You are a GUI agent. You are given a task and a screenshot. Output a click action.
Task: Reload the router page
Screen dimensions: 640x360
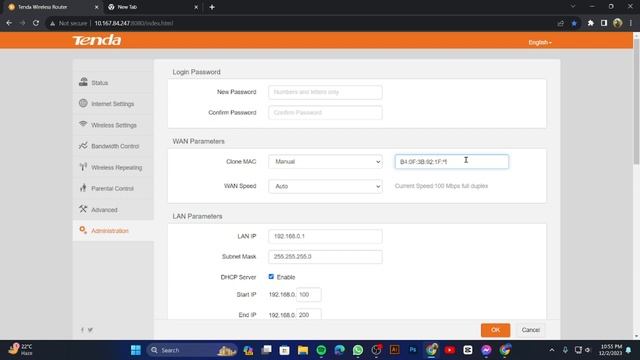click(x=36, y=23)
